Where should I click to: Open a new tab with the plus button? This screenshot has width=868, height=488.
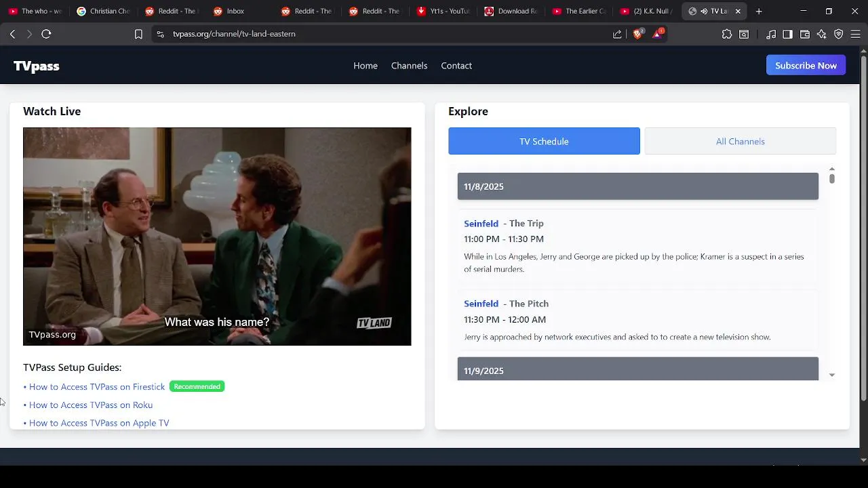[x=759, y=11]
